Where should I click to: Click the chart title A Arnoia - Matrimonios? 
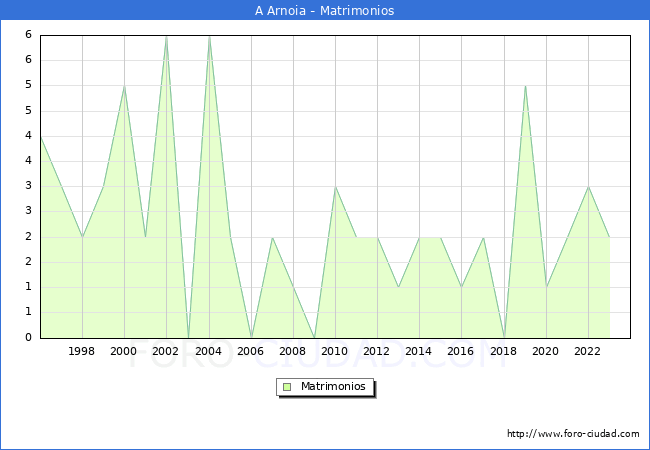tap(325, 11)
